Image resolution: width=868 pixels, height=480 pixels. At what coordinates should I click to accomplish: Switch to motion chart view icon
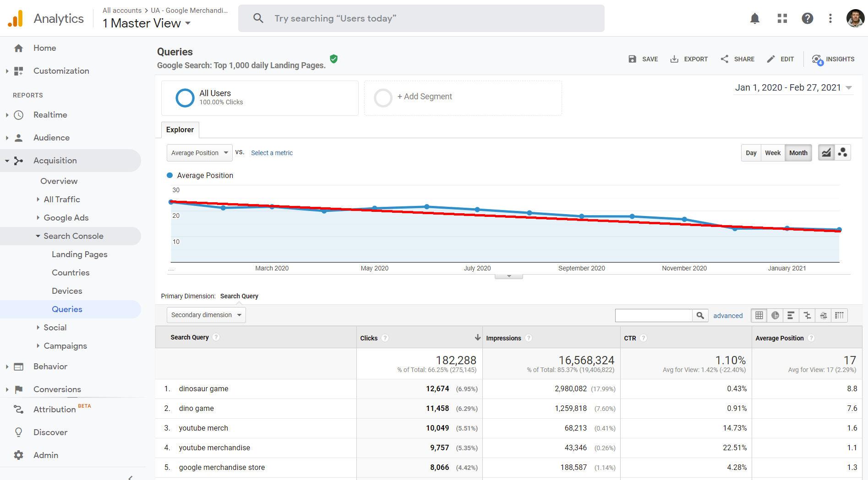coord(842,153)
